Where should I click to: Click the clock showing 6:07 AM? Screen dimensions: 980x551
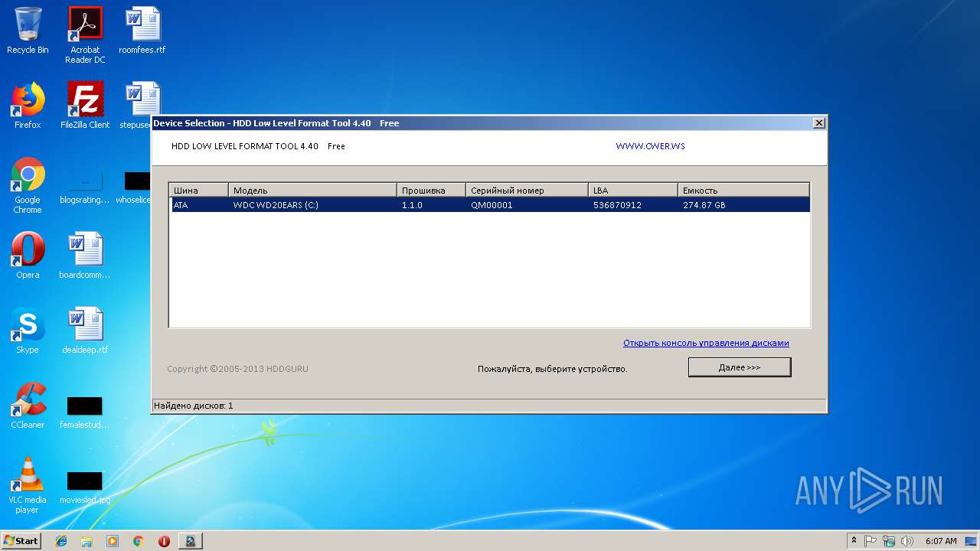click(x=941, y=541)
